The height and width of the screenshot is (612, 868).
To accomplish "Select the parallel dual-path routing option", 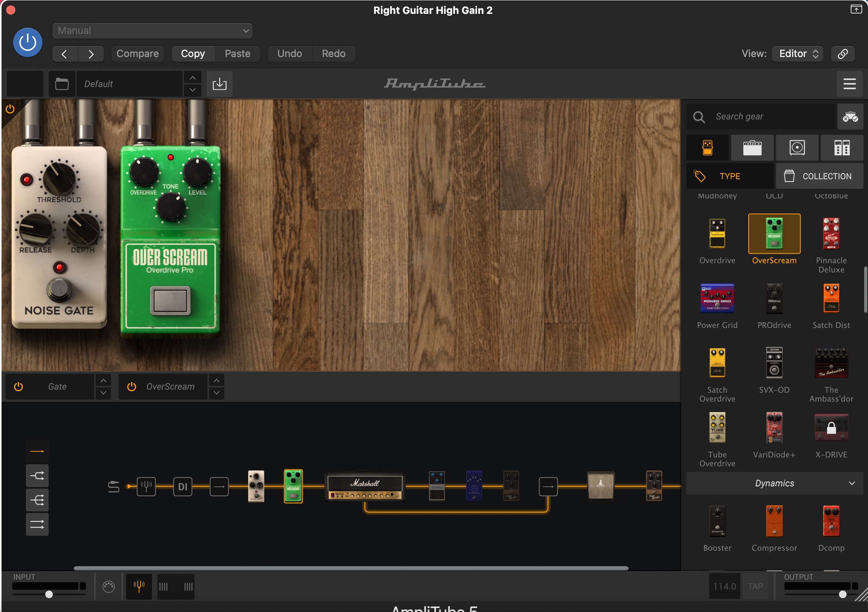I will (37, 525).
